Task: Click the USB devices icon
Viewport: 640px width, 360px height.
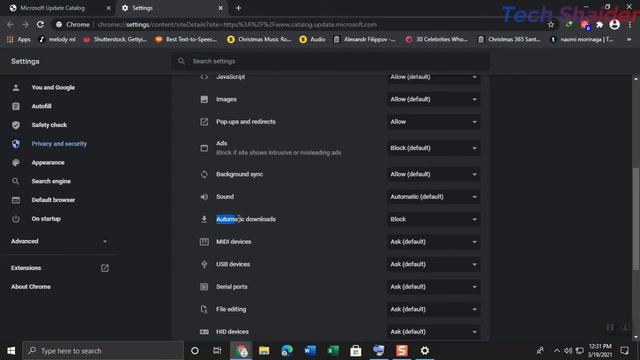Action: [204, 264]
